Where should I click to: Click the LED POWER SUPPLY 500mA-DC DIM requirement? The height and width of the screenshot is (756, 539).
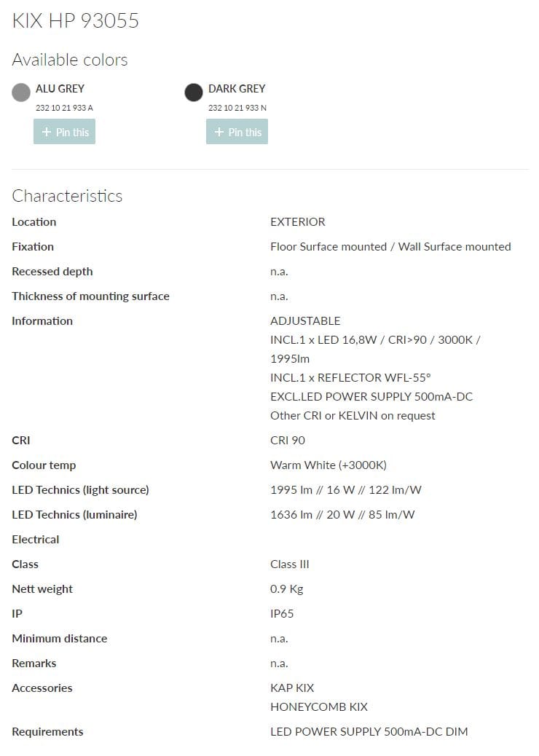369,731
